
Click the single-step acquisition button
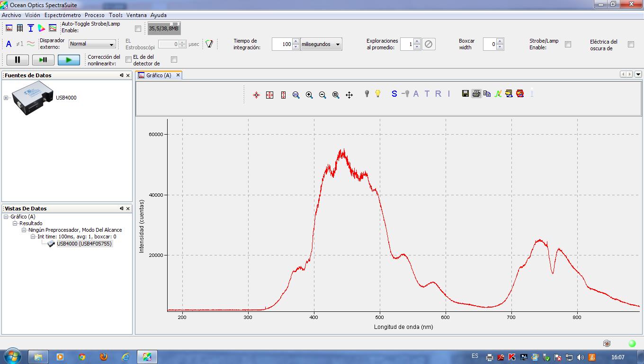[x=43, y=60]
